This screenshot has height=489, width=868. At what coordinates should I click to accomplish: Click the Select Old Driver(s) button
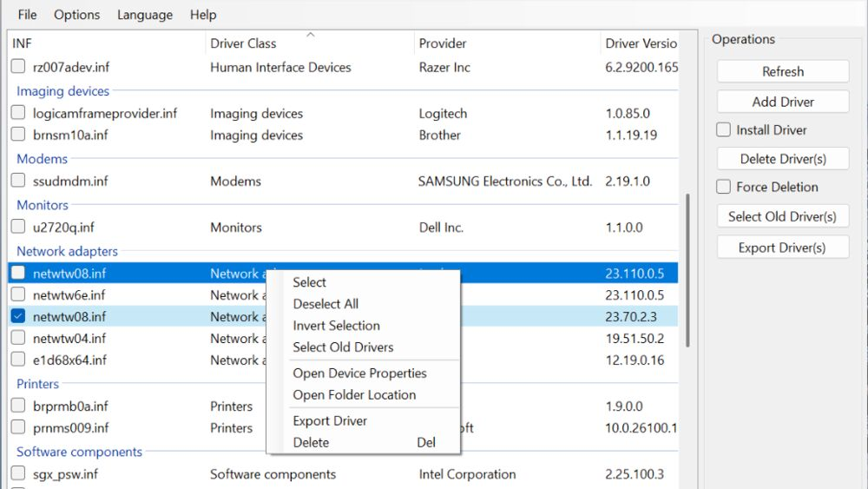783,216
